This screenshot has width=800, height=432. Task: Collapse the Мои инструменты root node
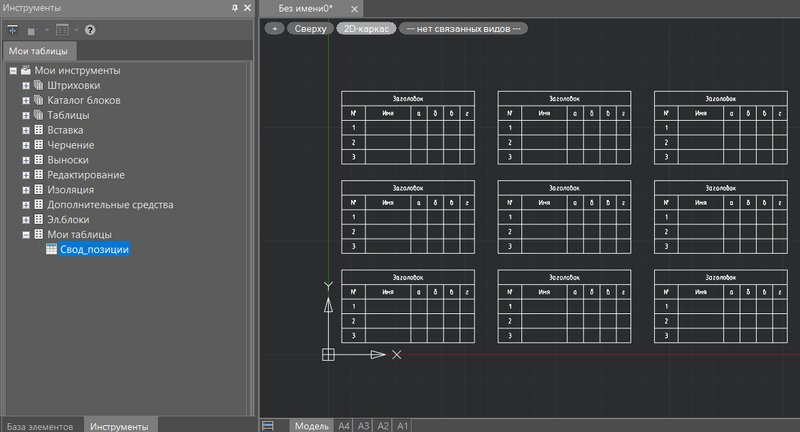13,71
